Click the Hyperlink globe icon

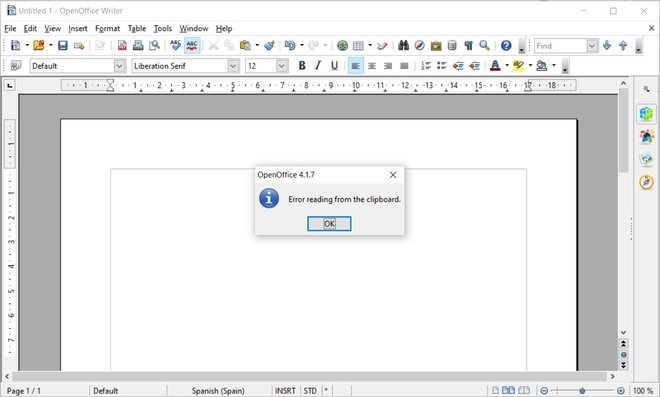[343, 45]
